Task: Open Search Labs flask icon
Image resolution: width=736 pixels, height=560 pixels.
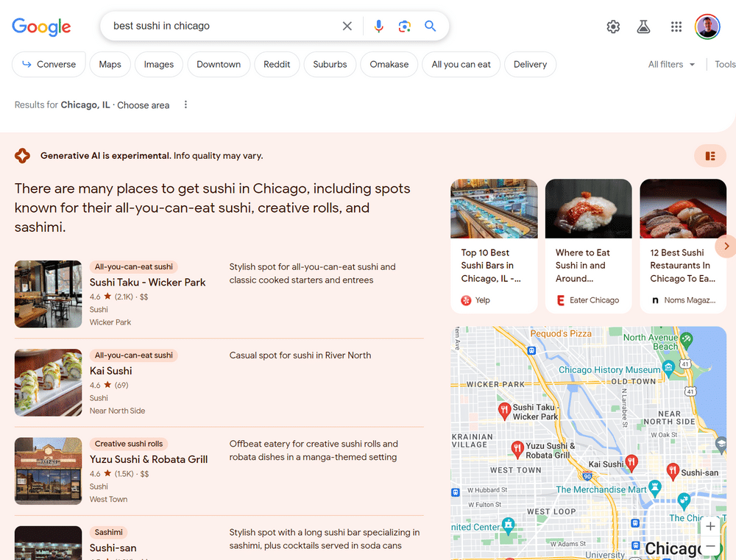Action: [644, 26]
